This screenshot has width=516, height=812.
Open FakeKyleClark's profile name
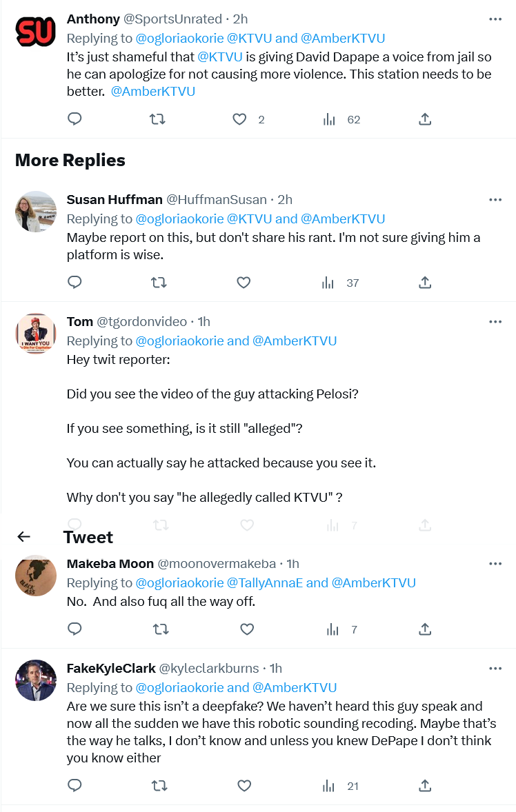click(x=111, y=668)
